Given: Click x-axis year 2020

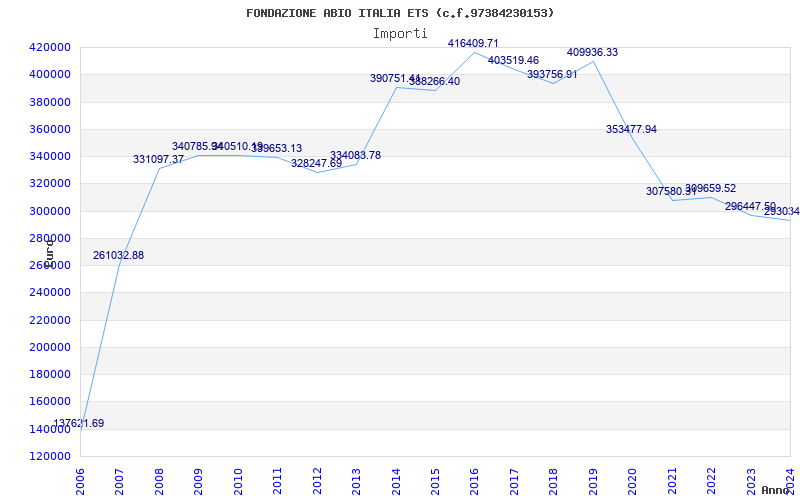Looking at the screenshot, I should 633,482.
